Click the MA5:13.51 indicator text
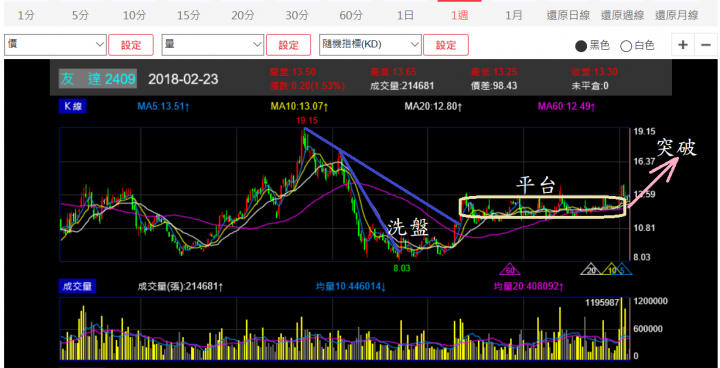720x368 pixels. tap(164, 107)
